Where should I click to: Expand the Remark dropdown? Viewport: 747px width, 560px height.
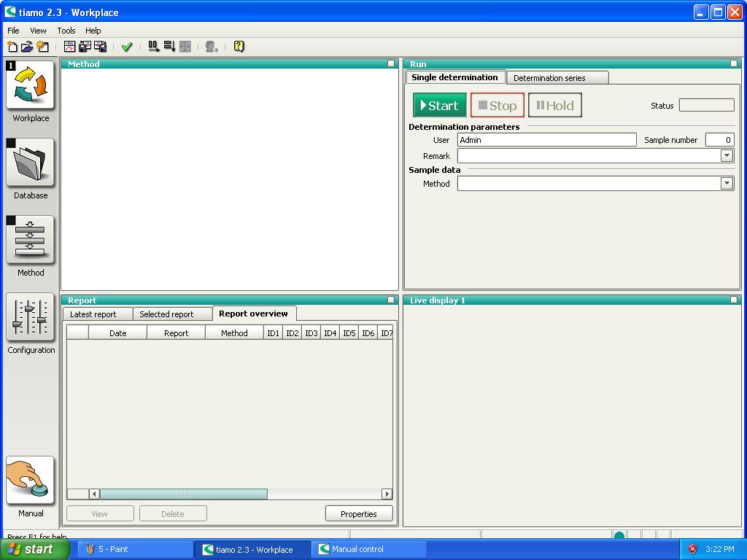click(x=727, y=156)
